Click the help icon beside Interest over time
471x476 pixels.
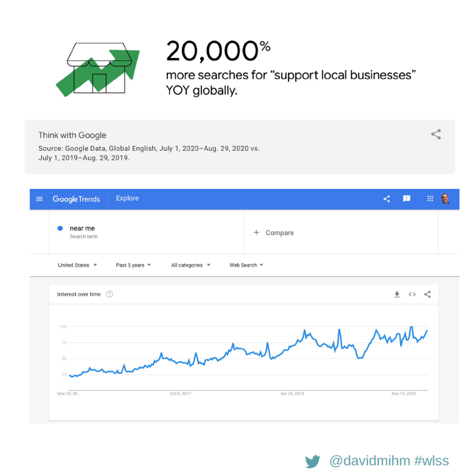(x=109, y=294)
